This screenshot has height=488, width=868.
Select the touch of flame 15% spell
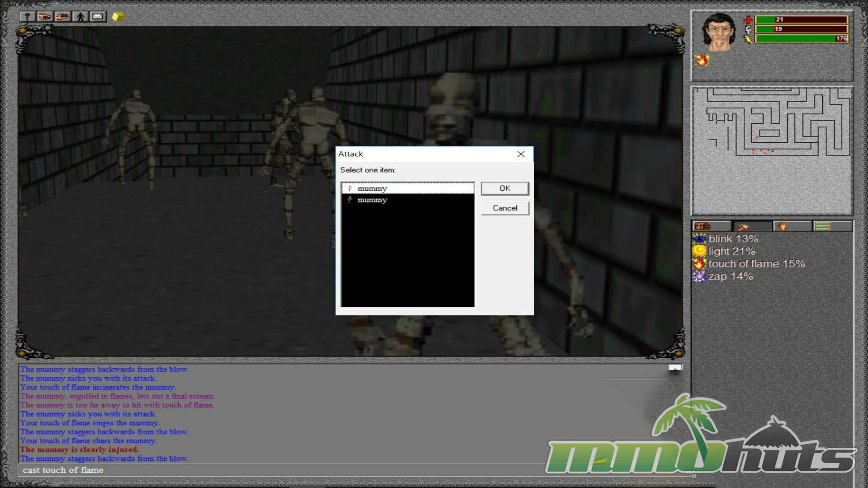coord(756,264)
